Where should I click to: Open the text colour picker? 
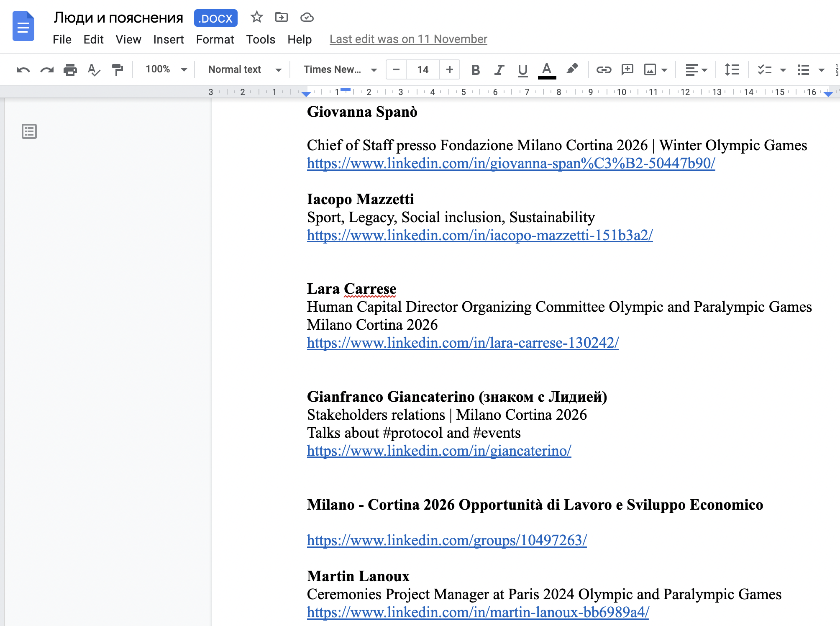coord(547,70)
